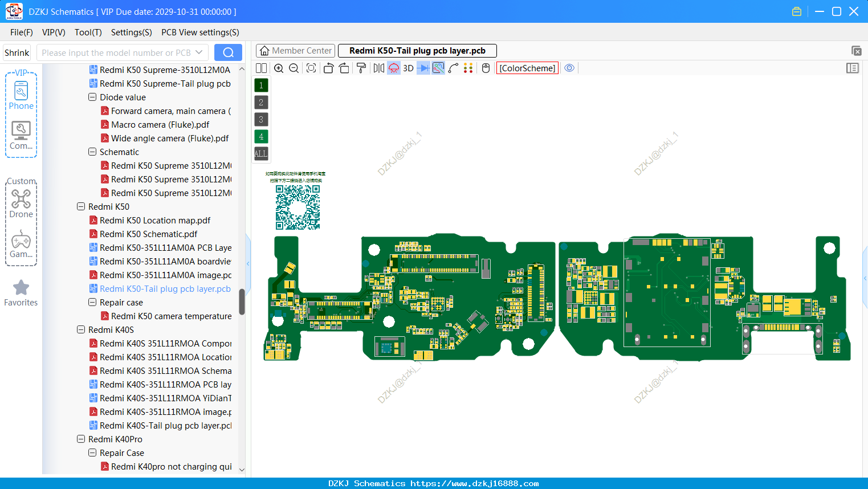Open the Game console category
This screenshot has width=868, height=489.
coord(21,244)
